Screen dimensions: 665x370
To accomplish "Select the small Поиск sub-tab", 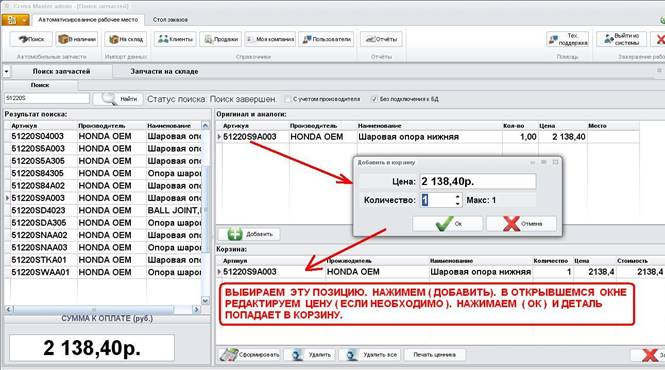I will 40,85.
